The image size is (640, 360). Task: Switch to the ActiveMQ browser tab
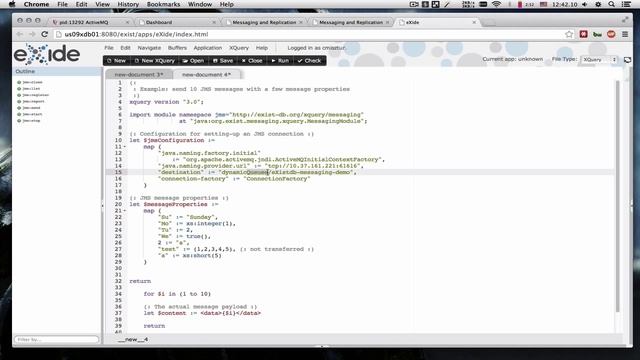[x=90, y=22]
